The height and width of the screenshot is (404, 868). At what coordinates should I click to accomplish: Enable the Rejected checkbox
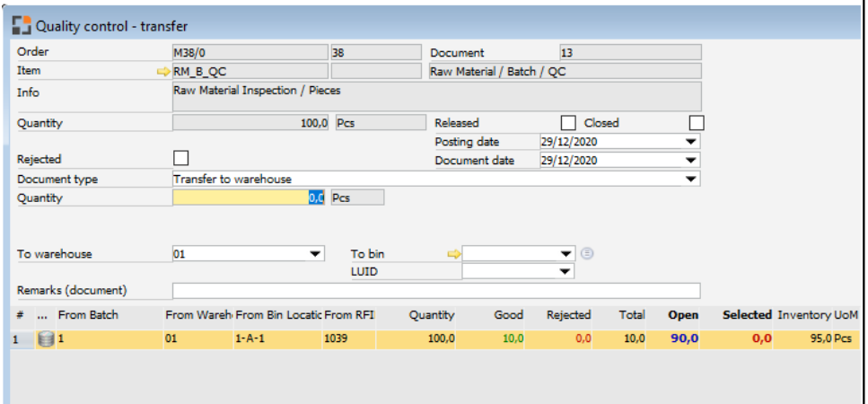point(180,159)
